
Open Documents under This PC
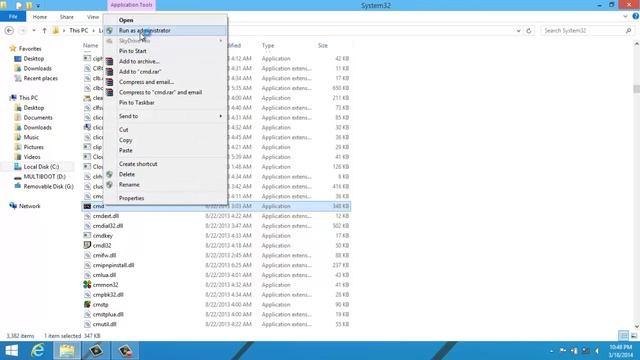38,118
